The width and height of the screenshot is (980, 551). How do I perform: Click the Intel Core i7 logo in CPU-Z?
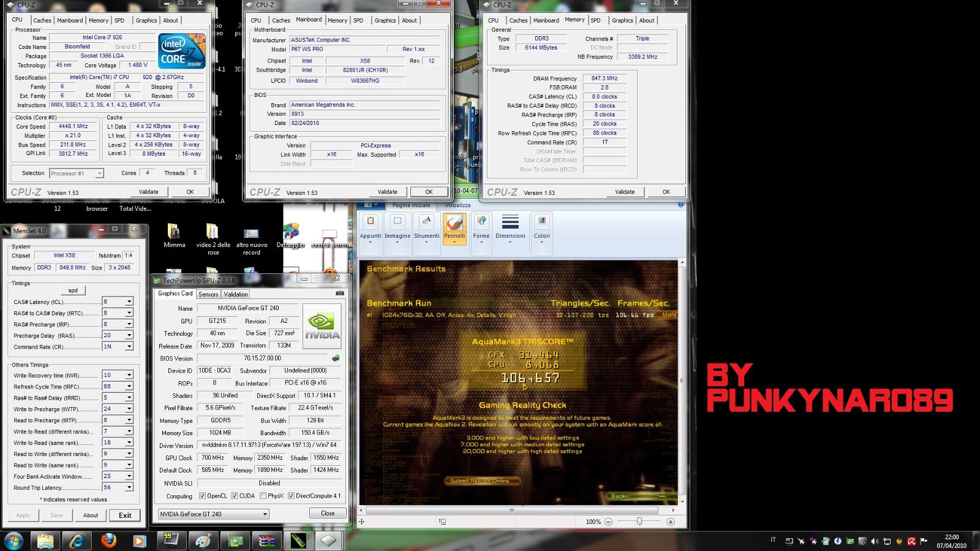click(x=182, y=51)
